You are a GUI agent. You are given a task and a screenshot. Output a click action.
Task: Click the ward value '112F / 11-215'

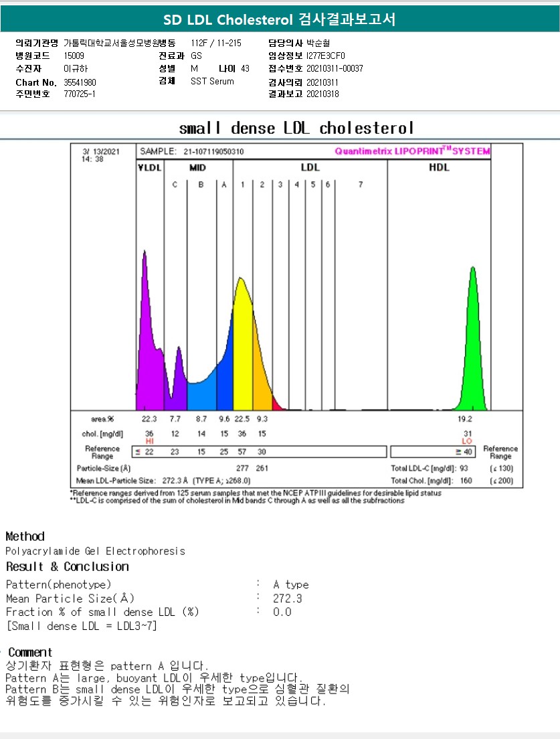[x=216, y=43]
